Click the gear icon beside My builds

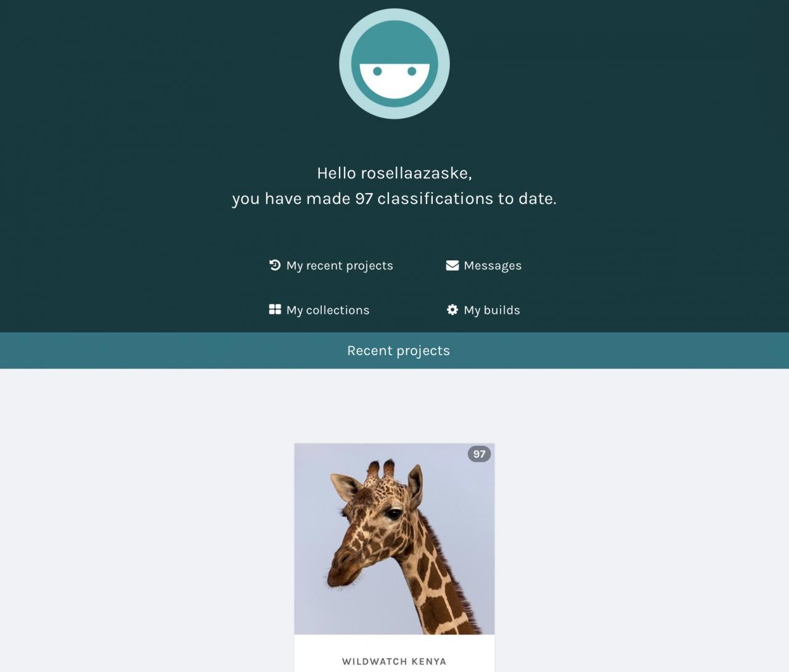pyautogui.click(x=452, y=309)
